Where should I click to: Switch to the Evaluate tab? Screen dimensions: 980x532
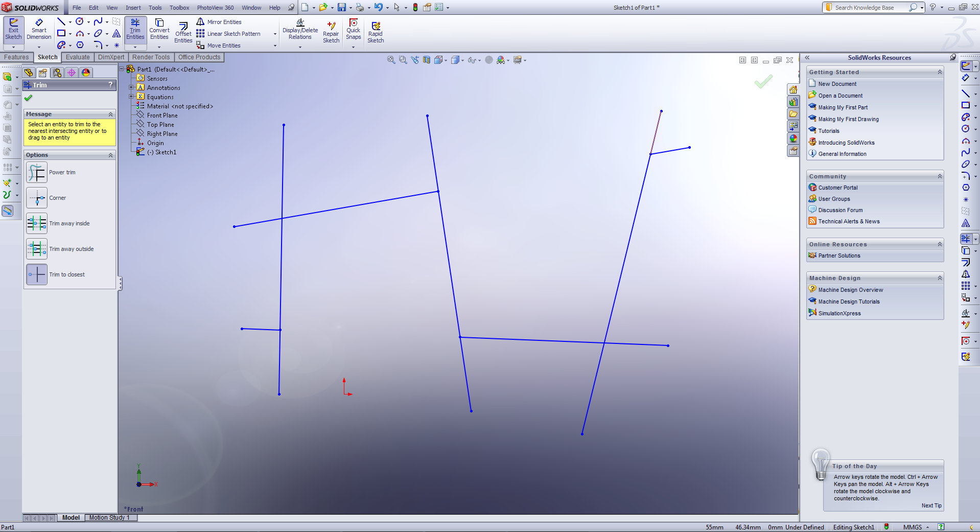click(78, 57)
